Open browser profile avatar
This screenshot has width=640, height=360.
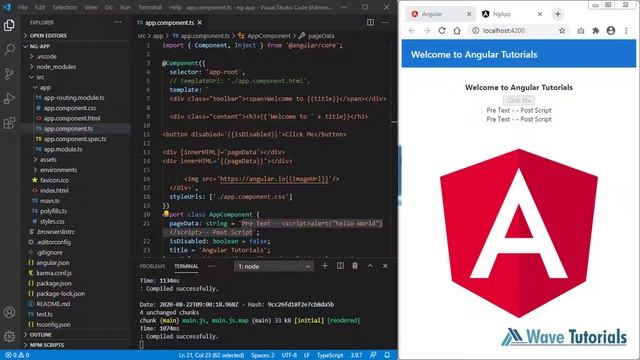pyautogui.click(x=611, y=31)
